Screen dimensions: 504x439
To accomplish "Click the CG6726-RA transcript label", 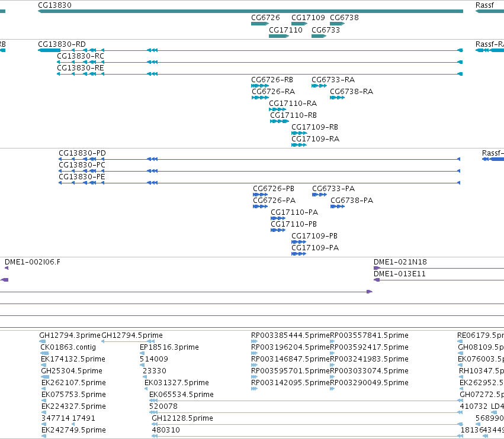I will tap(273, 92).
